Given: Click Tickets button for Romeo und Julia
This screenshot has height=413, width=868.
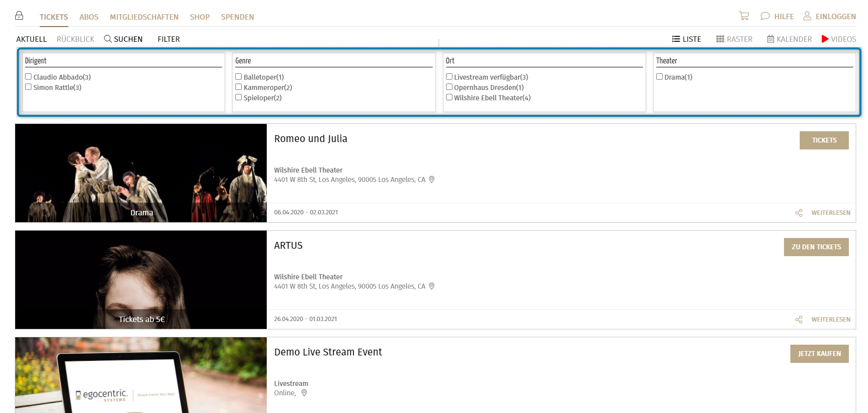Looking at the screenshot, I should 824,140.
